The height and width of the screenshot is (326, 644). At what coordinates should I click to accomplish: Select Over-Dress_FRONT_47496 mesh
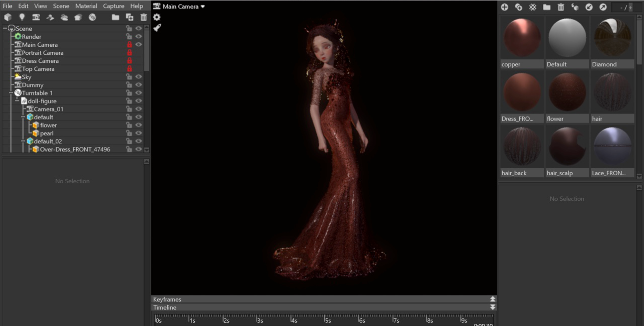tap(75, 149)
